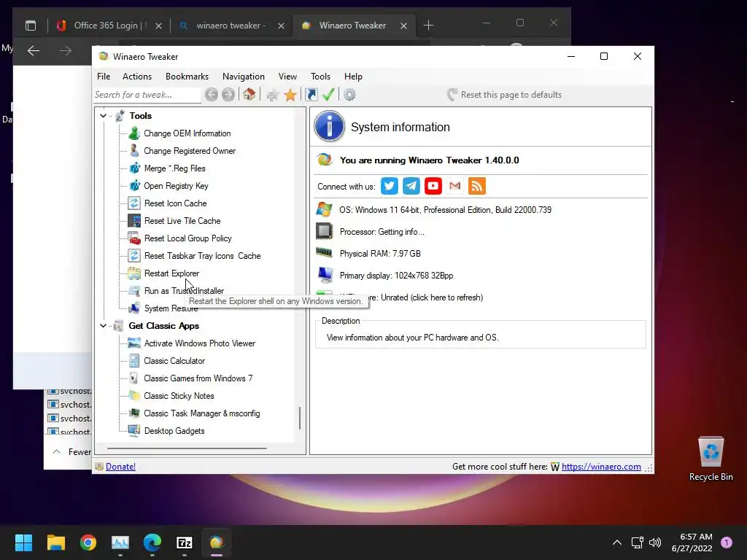Viewport: 747px width, 560px height.
Task: Collapse the Get Classic Apps group
Action: click(103, 326)
